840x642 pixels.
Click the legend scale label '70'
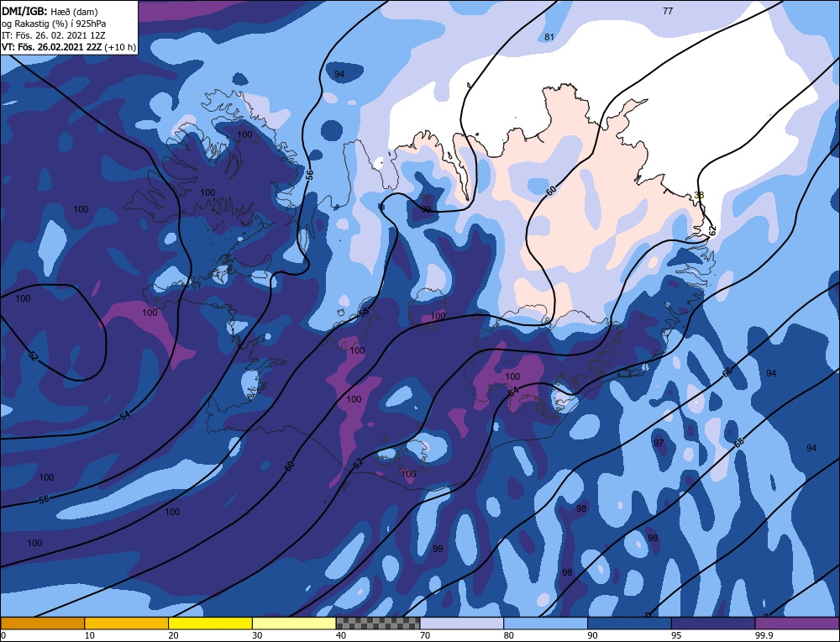(425, 635)
